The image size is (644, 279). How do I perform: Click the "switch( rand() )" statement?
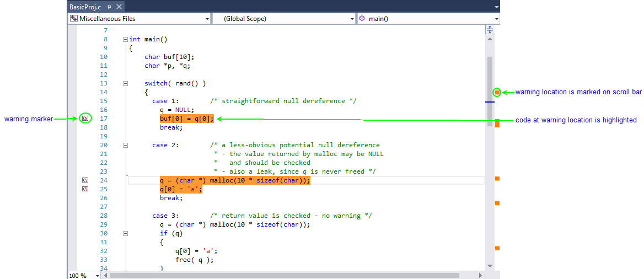(x=175, y=83)
